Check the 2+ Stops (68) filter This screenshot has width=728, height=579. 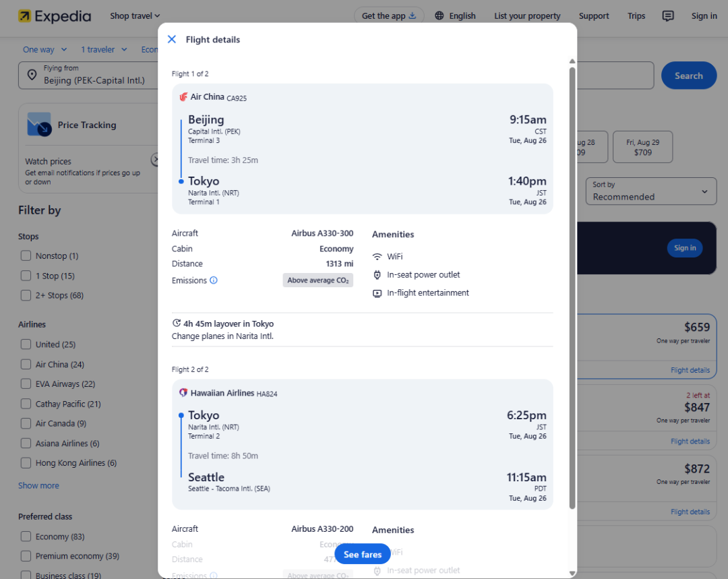coord(26,295)
